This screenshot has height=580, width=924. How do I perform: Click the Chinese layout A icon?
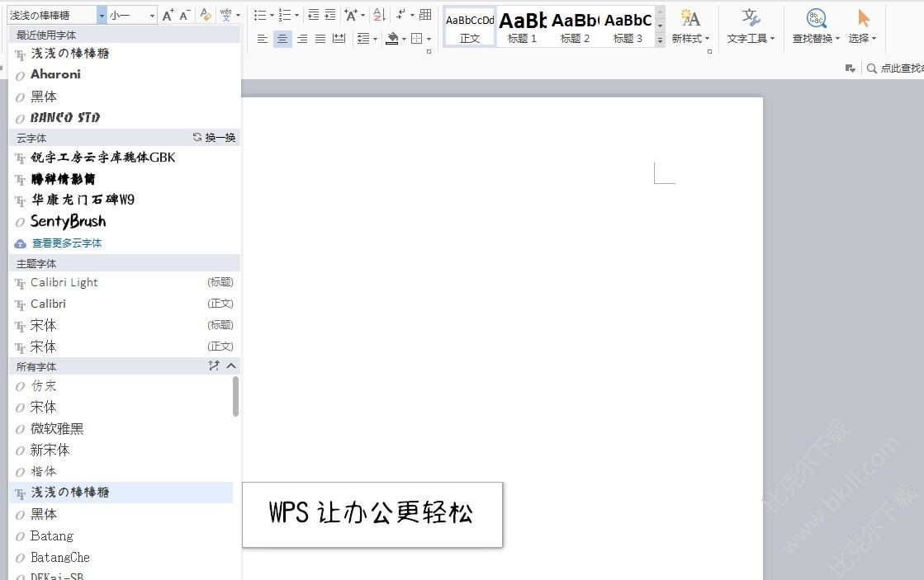(351, 15)
